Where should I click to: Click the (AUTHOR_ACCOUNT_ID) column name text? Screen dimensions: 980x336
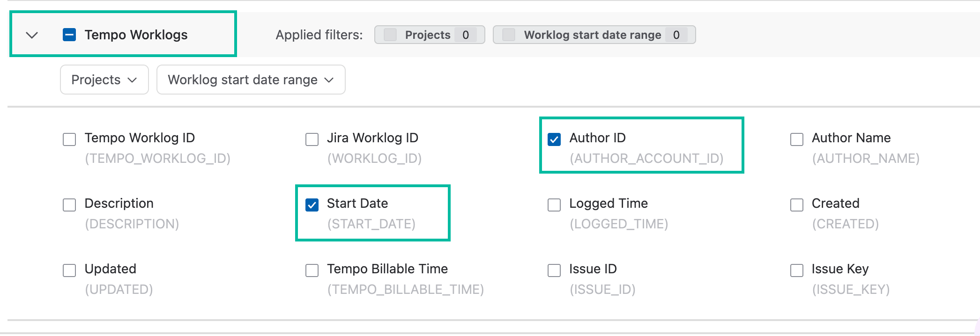pyautogui.click(x=646, y=158)
